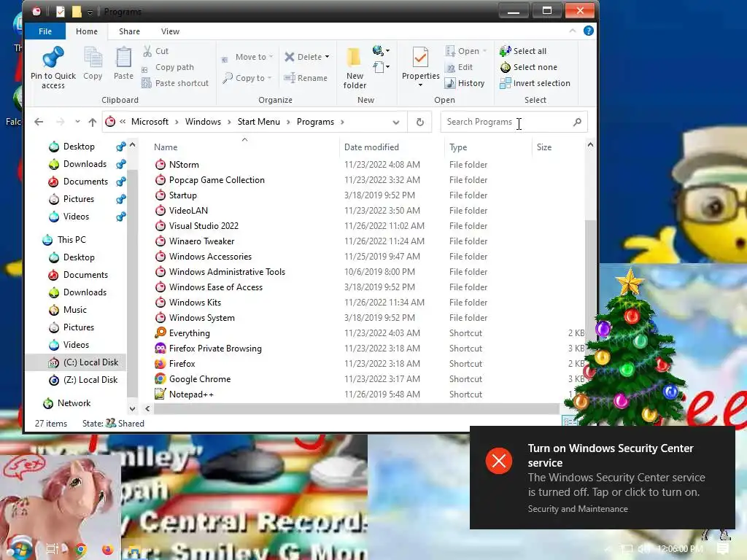Expand the address bar history dropdown
This screenshot has width=747, height=560.
click(396, 122)
